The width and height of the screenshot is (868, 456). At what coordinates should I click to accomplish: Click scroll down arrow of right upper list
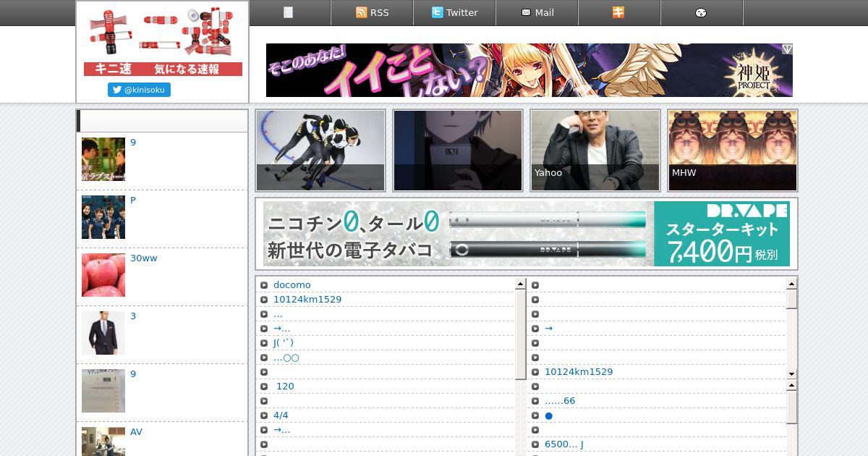click(791, 373)
